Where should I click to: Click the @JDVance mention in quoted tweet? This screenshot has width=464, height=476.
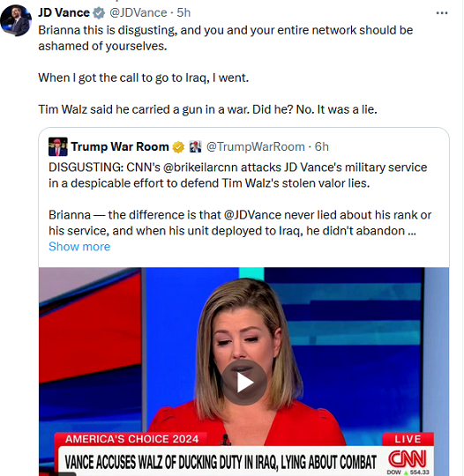pyautogui.click(x=252, y=215)
